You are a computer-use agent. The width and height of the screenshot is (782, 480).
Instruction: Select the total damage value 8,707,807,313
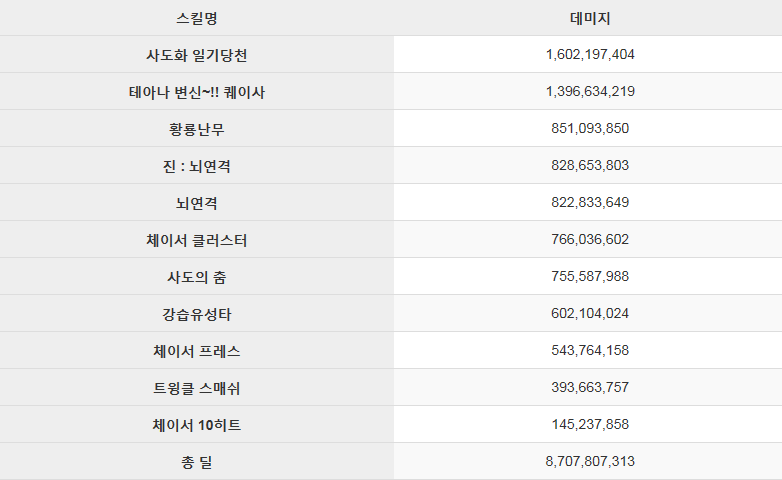[x=590, y=461]
